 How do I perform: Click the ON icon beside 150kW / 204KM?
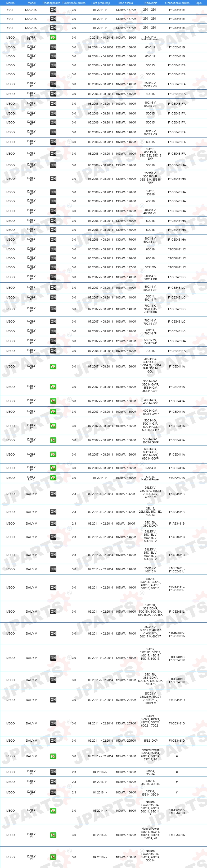53,700
